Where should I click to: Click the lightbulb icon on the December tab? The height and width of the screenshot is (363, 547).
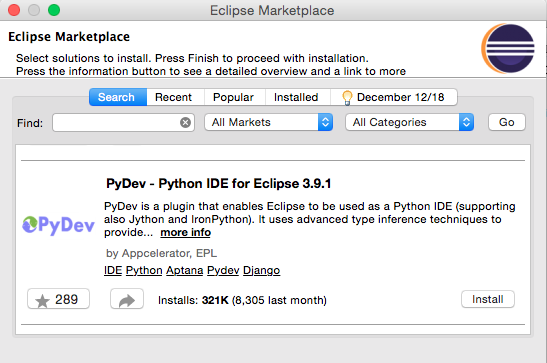pyautogui.click(x=347, y=98)
